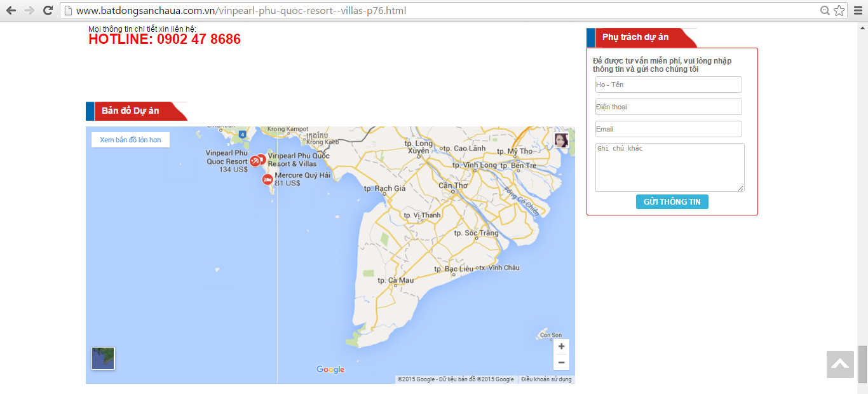Jump to top with the up-arrow button
This screenshot has width=868, height=394.
(840, 364)
